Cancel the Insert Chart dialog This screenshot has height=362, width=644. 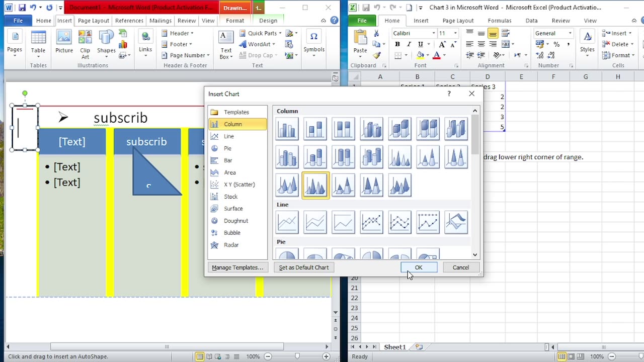coord(461,267)
